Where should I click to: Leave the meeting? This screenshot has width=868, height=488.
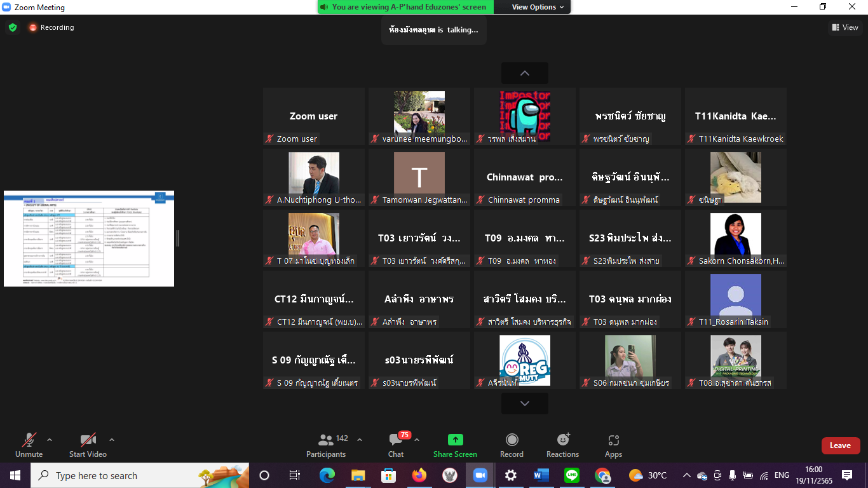[840, 445]
